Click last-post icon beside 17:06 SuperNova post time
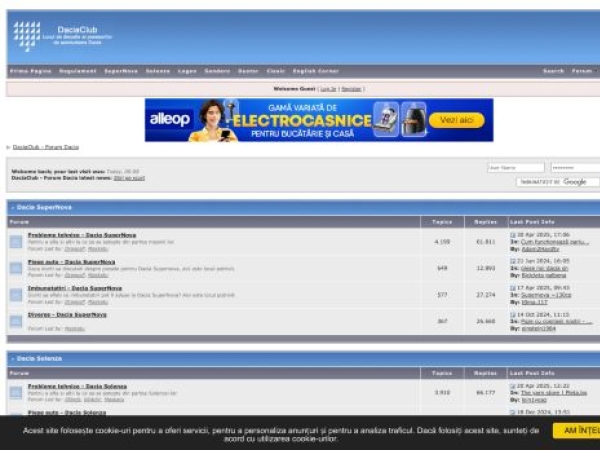This screenshot has height=450, width=600. coord(513,235)
